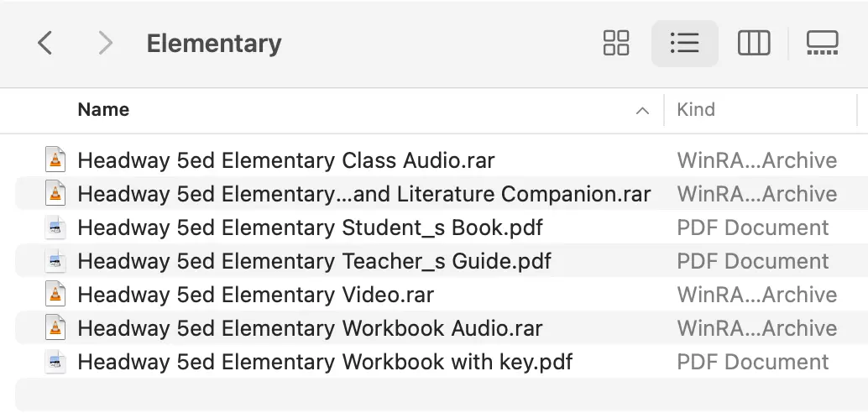868x413 pixels.
Task: Select Headway 5ed Elementary Workbook Audio.rar
Action: pyautogui.click(x=310, y=327)
